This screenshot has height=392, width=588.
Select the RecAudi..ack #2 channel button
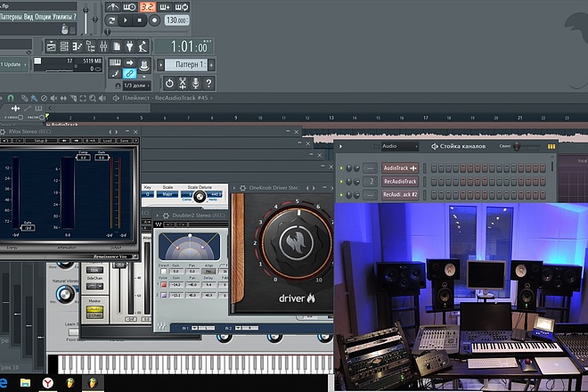pos(400,195)
